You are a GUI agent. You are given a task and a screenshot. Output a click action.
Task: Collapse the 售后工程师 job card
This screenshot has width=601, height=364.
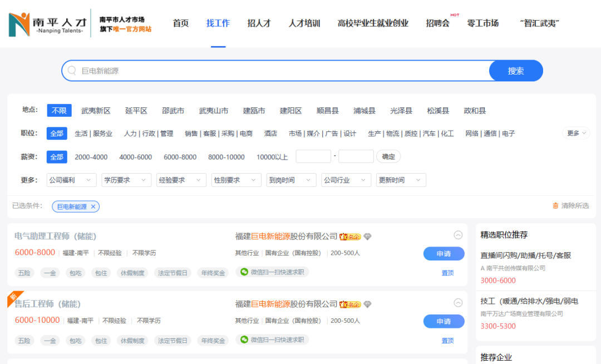[458, 303]
